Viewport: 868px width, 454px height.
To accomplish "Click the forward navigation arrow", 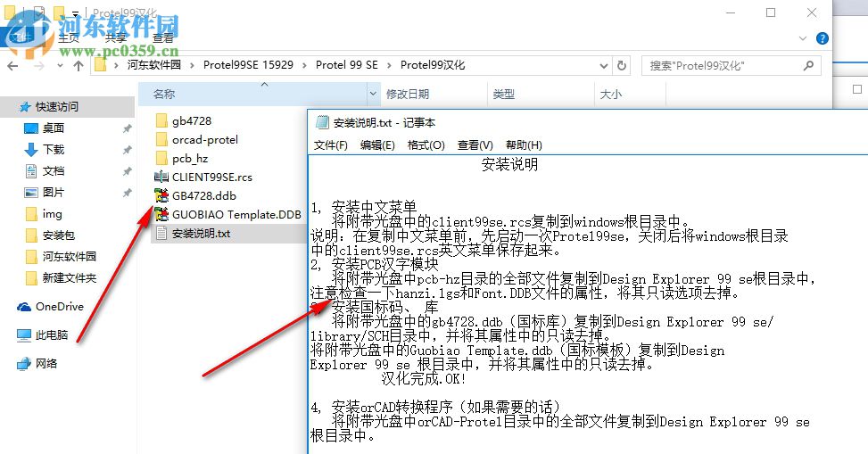I will 38,66.
